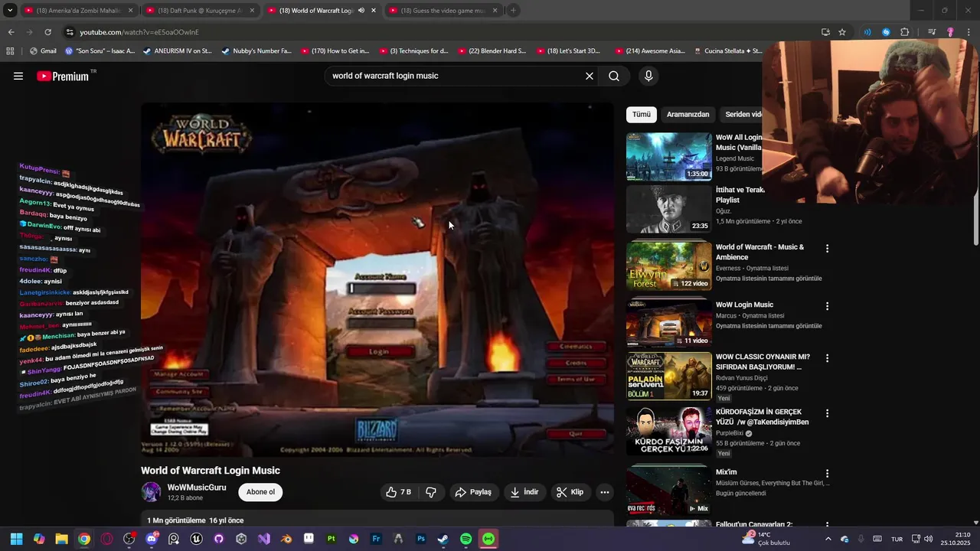Open the Windows Start menu

click(x=16, y=539)
